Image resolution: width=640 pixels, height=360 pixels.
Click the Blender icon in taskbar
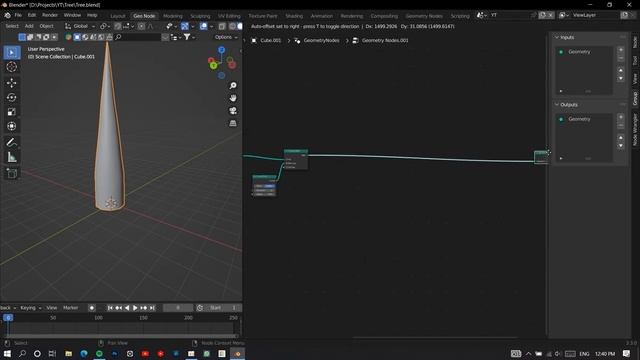click(x=238, y=353)
